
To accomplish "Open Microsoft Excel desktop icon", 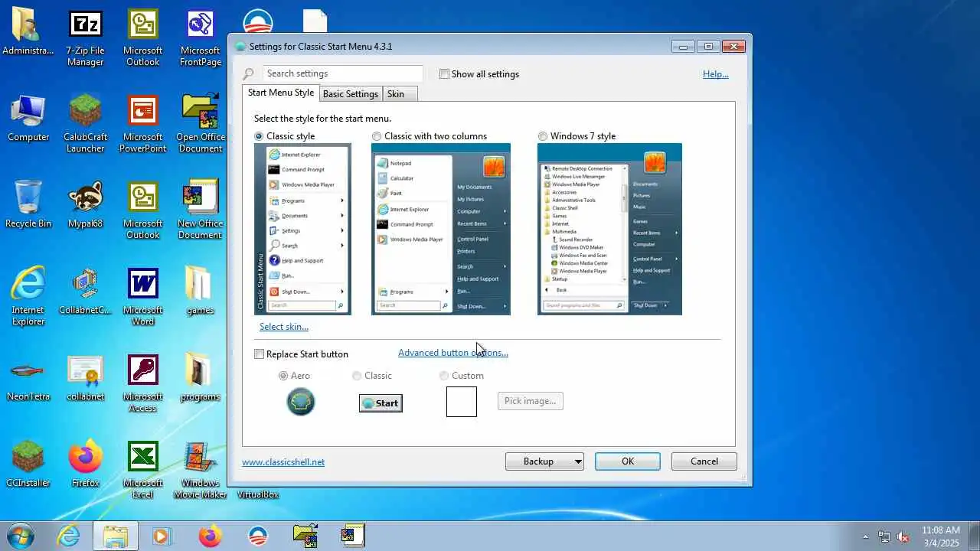I will (143, 470).
